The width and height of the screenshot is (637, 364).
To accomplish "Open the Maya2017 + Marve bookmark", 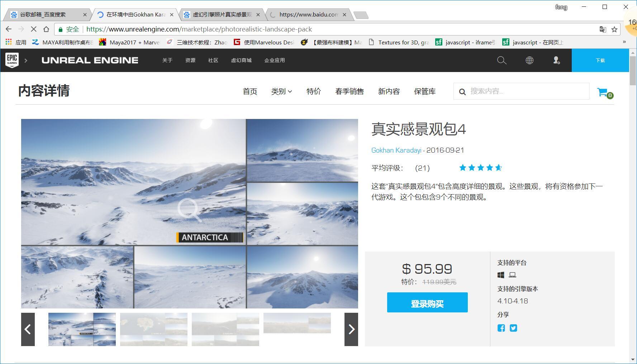I will point(129,42).
